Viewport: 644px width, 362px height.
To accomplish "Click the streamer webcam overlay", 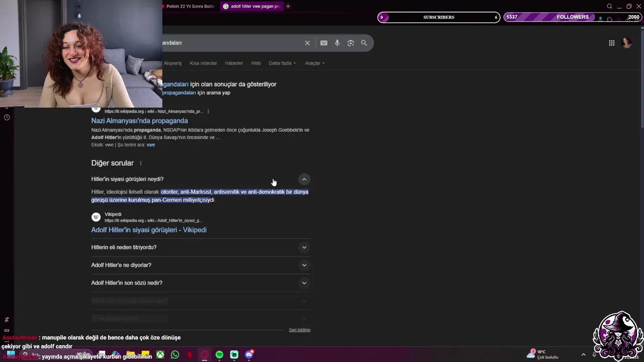I will [x=81, y=54].
